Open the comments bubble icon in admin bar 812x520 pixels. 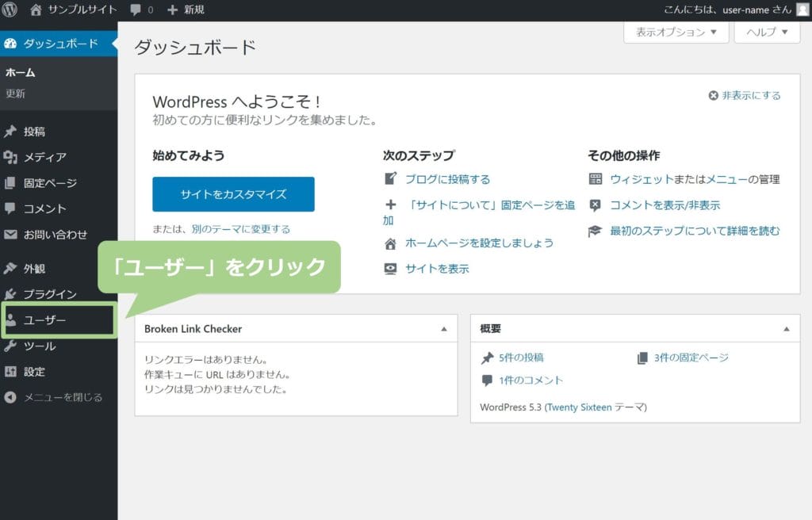point(135,10)
